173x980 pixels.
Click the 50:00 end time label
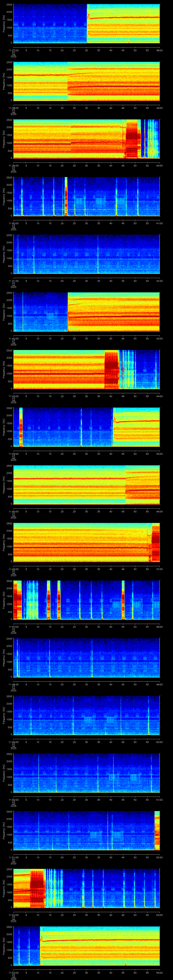point(159,742)
